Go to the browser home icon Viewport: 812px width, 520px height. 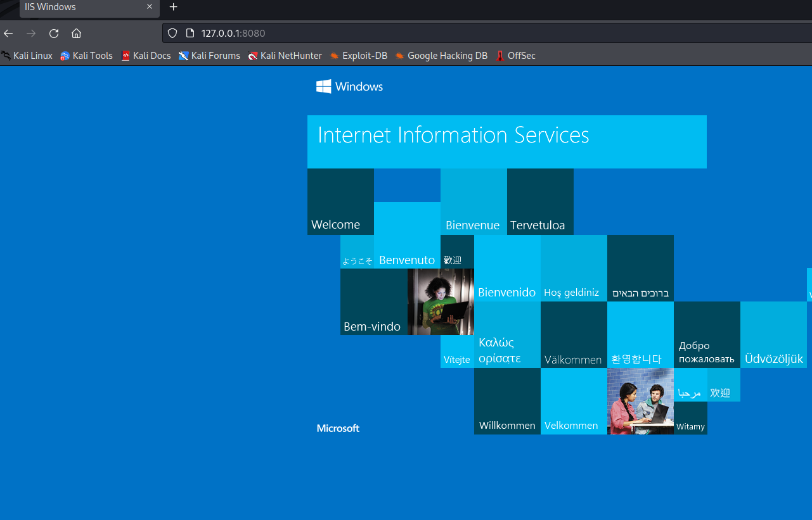pyautogui.click(x=76, y=34)
